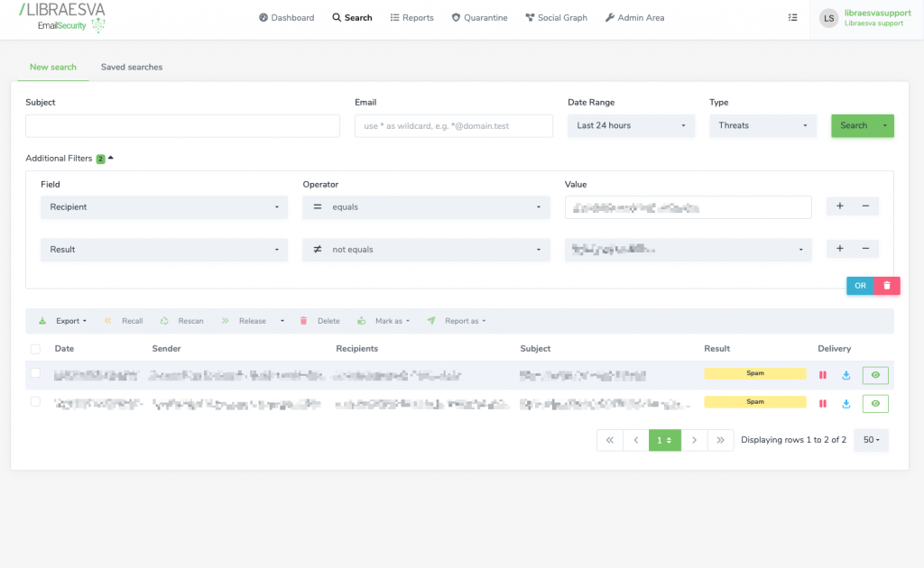Open the Date Range dropdown
This screenshot has width=924, height=568.
(631, 126)
